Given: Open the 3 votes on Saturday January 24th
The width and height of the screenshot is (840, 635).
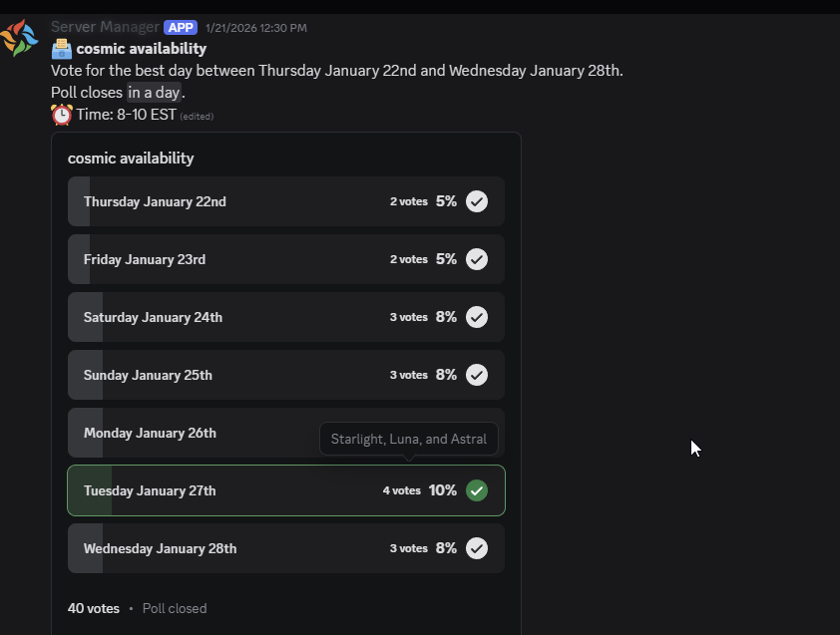Looking at the screenshot, I should tap(408, 317).
